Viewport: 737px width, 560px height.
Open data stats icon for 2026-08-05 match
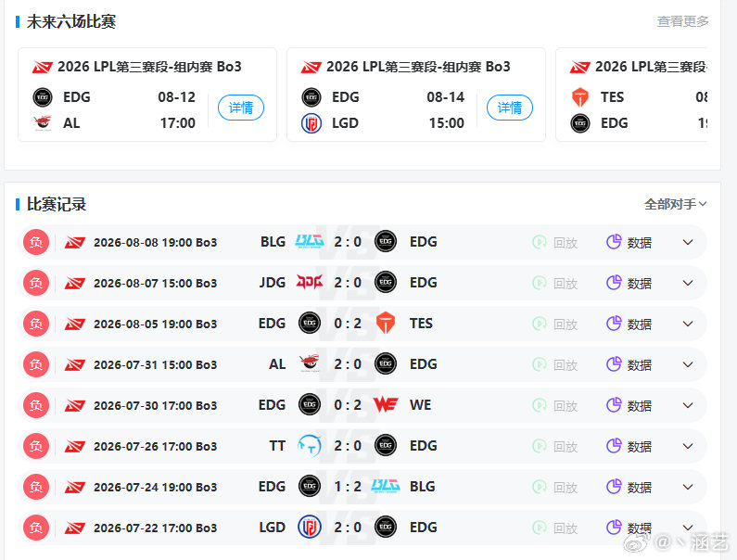614,324
